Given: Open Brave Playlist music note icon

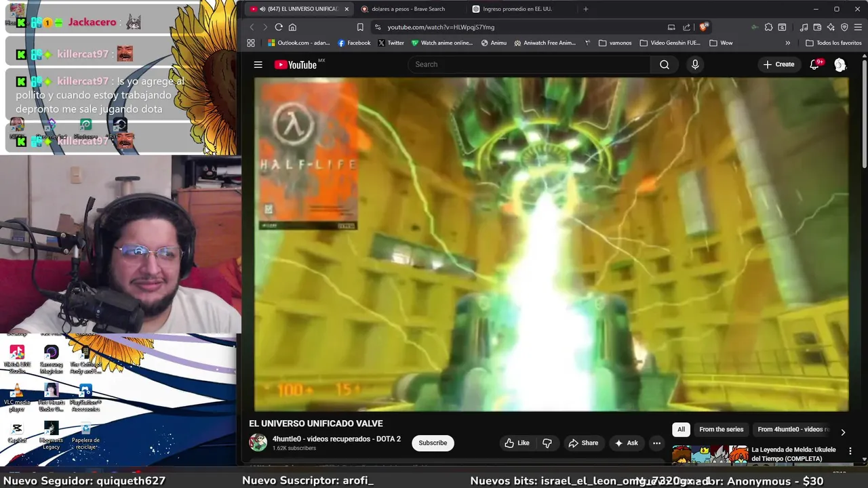Looking at the screenshot, I should tap(804, 27).
